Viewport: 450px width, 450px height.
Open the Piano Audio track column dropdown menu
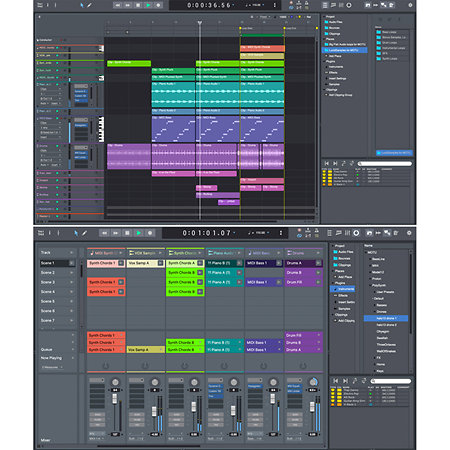click(x=239, y=253)
